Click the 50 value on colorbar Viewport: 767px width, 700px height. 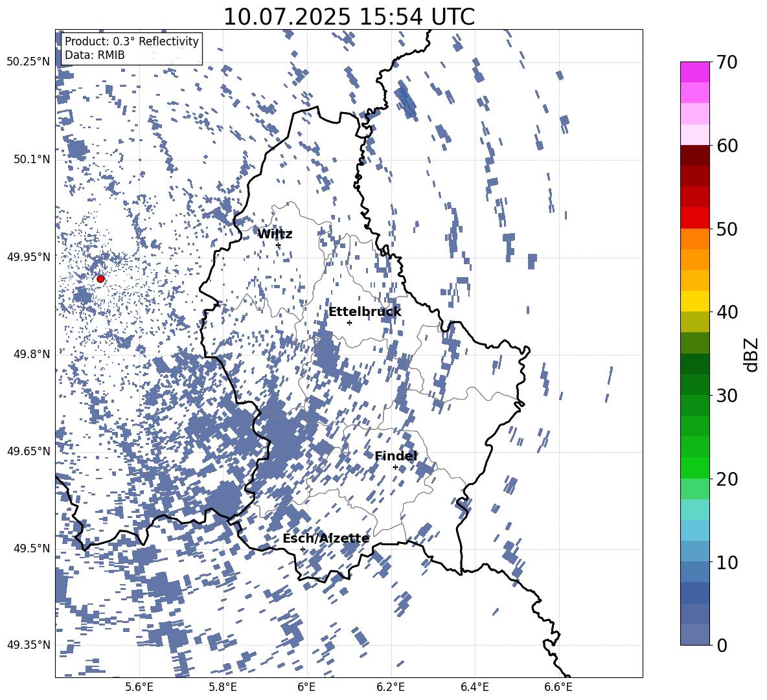tap(727, 229)
